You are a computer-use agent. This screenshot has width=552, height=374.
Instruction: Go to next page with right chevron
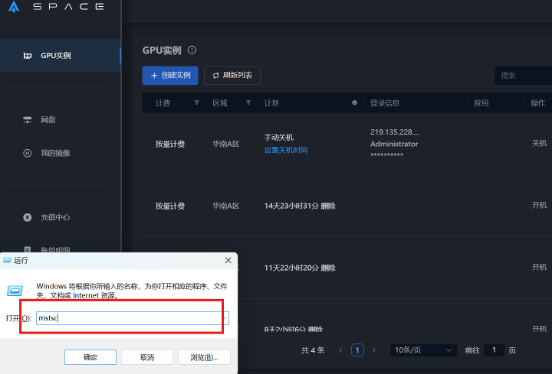(374, 350)
